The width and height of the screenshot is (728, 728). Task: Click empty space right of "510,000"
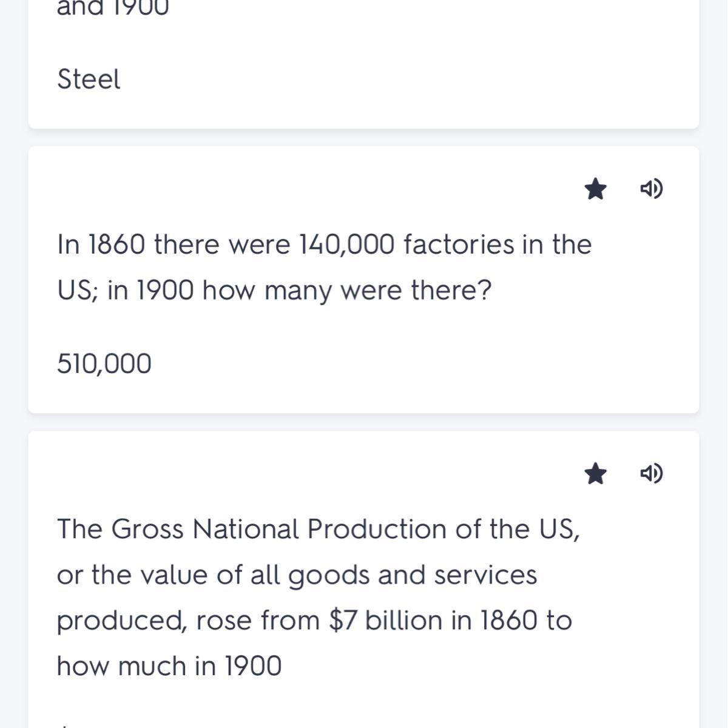pos(394,364)
